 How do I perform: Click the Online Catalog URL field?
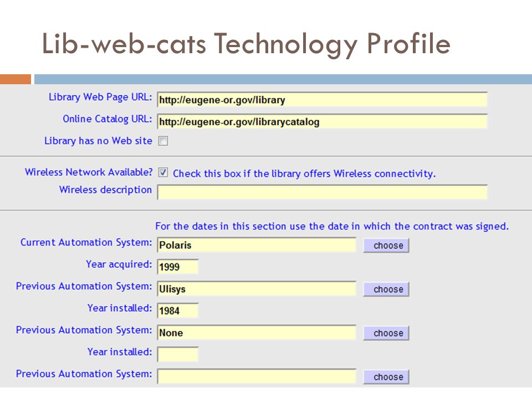322,121
